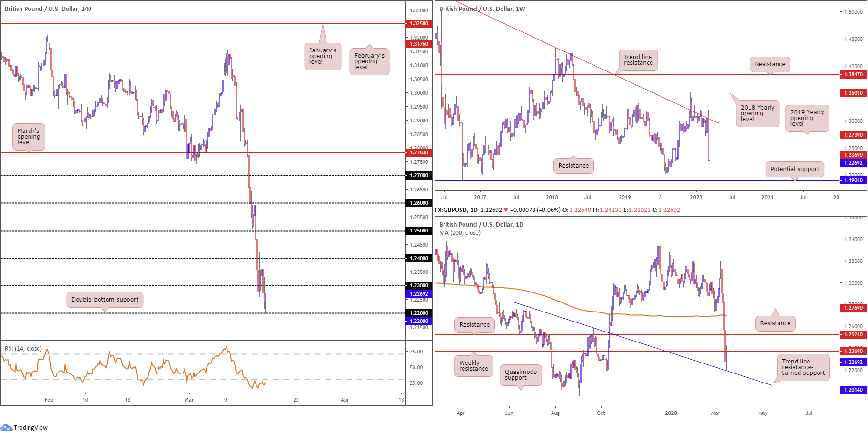Click the RSI 25.00 axis value
The height and width of the screenshot is (433, 868).
[x=416, y=383]
